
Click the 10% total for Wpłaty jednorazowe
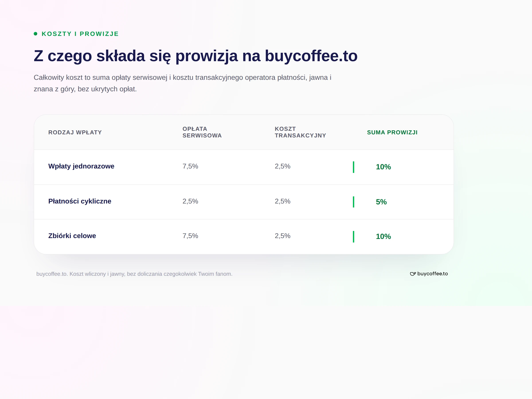click(x=383, y=167)
